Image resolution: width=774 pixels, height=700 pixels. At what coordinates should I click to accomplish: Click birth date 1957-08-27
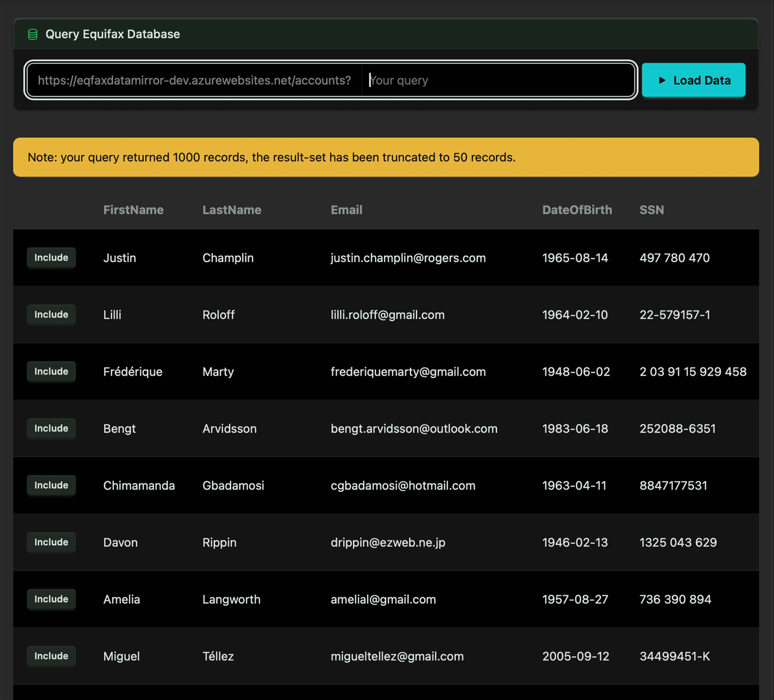(x=576, y=599)
